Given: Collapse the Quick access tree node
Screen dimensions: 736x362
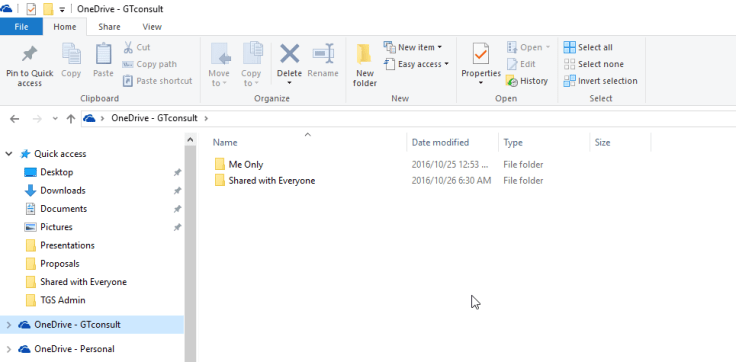Looking at the screenshot, I should click(8, 154).
